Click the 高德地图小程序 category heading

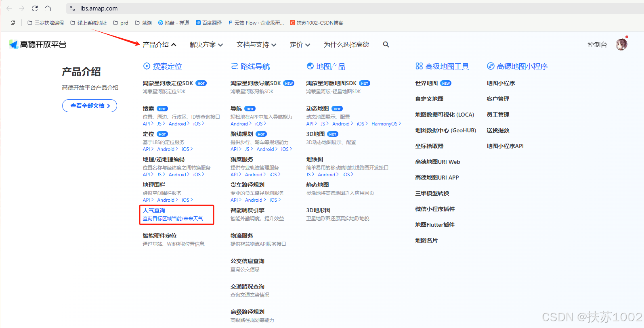(x=517, y=66)
